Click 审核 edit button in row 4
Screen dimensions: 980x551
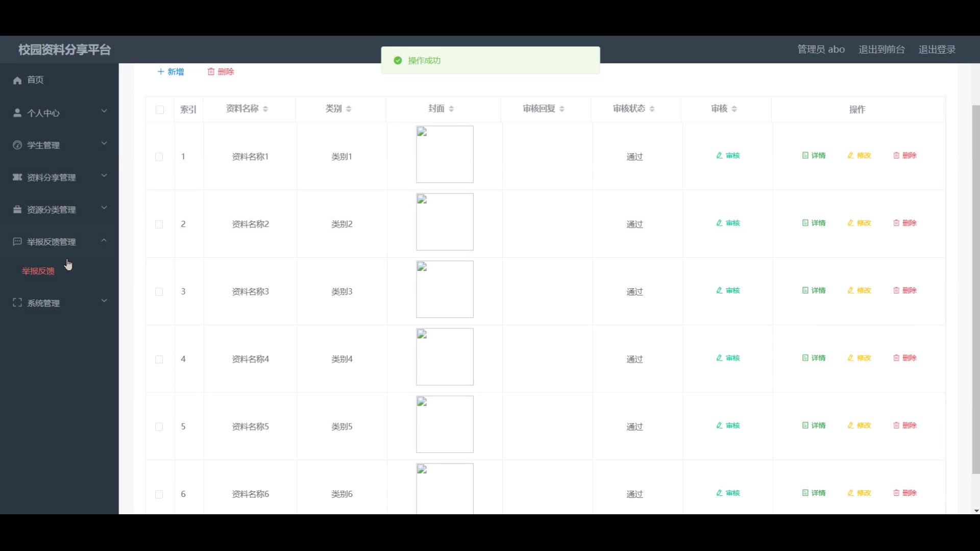728,358
